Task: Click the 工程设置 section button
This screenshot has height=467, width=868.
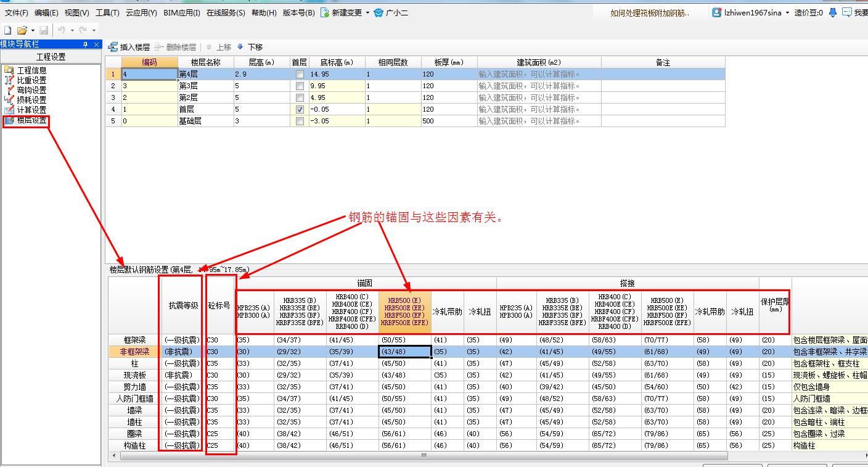Action: [51, 57]
